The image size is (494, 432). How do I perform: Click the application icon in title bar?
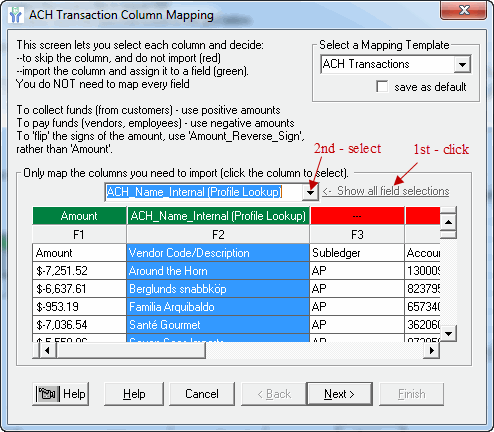pos(15,14)
